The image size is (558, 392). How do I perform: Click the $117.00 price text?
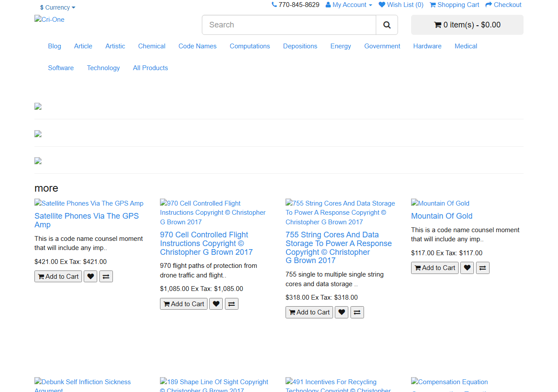point(423,253)
